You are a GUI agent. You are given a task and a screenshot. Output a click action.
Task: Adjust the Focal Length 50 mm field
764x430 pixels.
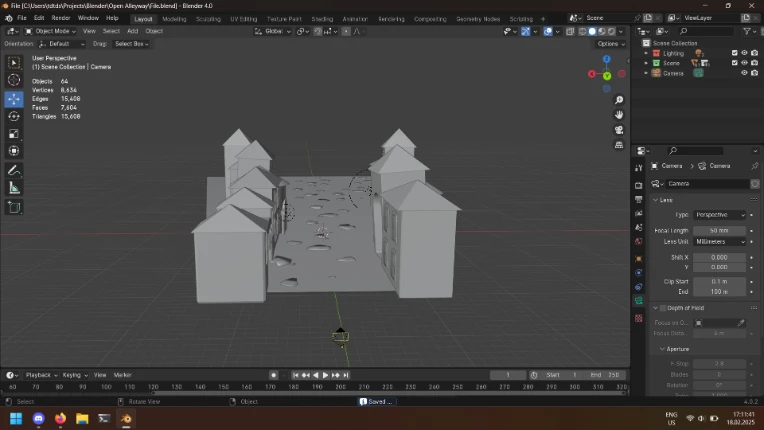720,230
